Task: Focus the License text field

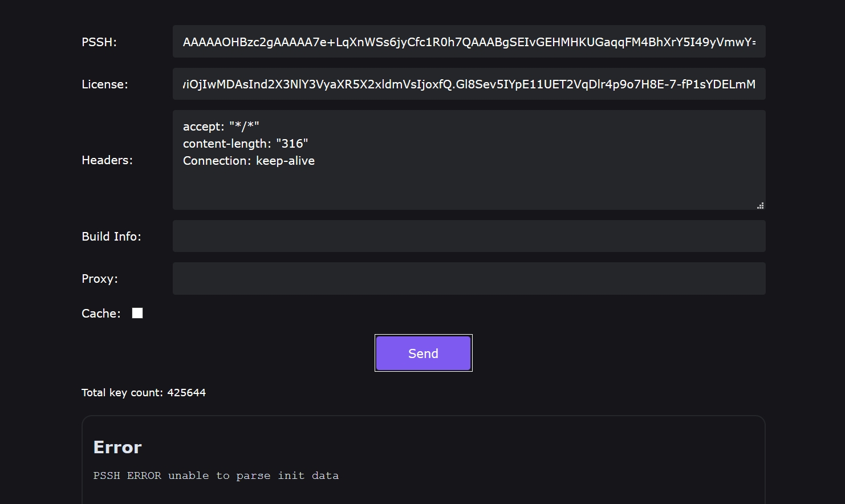Action: [469, 84]
